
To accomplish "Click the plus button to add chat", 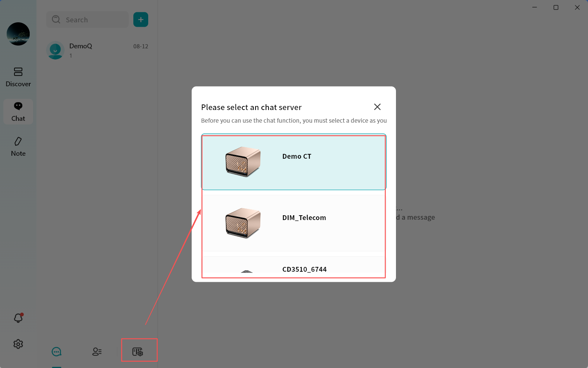I will click(x=141, y=20).
